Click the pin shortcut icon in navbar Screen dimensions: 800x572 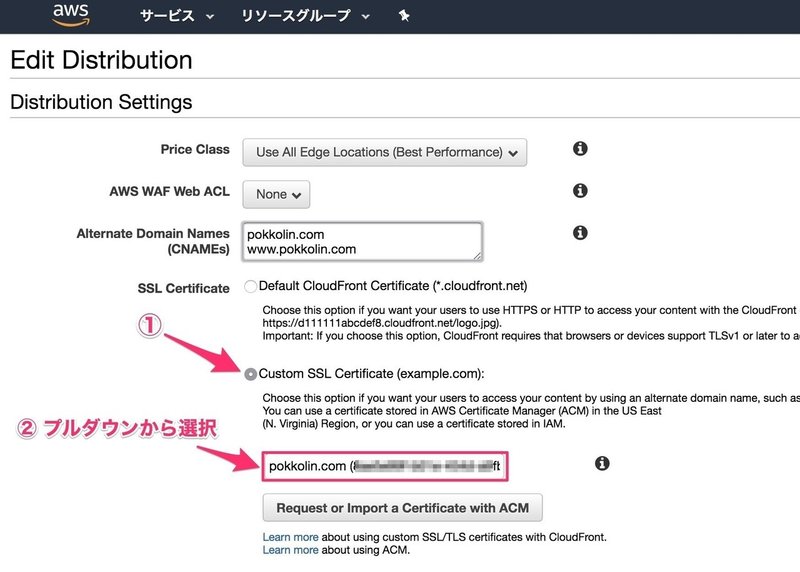tap(404, 16)
